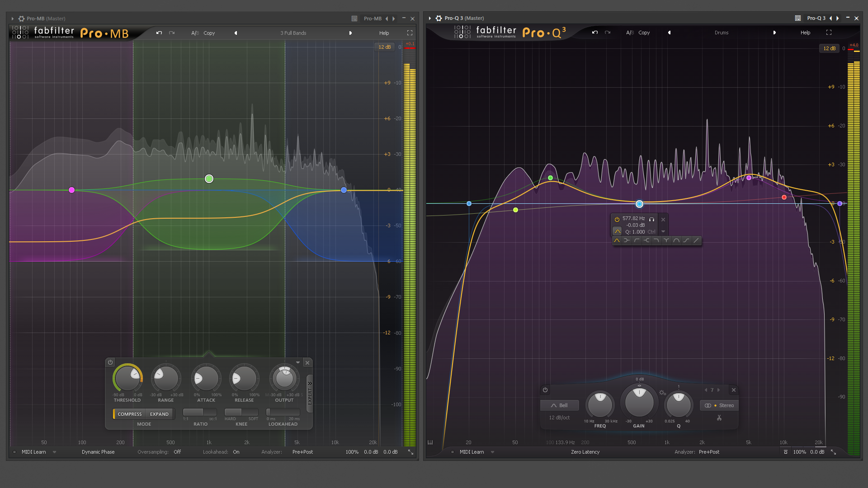Click the Ratio slider in Pro-MB
Screen dimensions: 868x488
199,412
